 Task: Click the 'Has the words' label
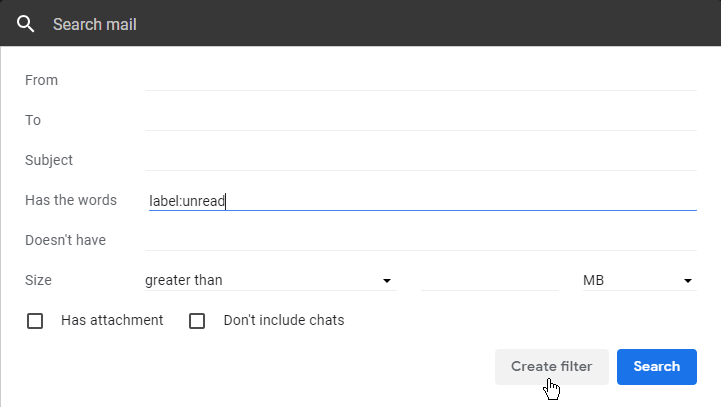(x=71, y=200)
